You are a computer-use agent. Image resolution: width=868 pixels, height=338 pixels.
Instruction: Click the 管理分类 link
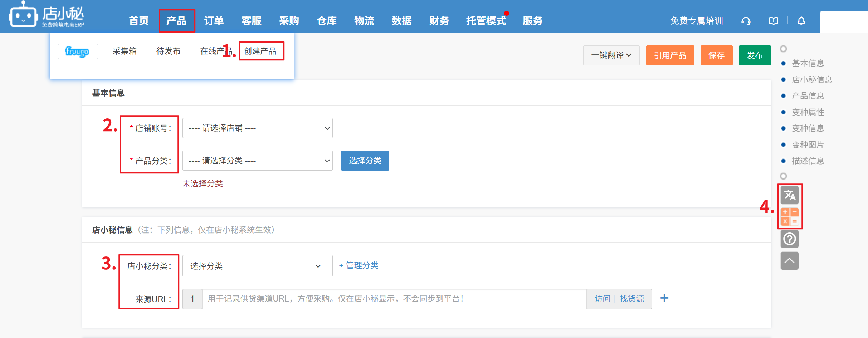point(359,265)
